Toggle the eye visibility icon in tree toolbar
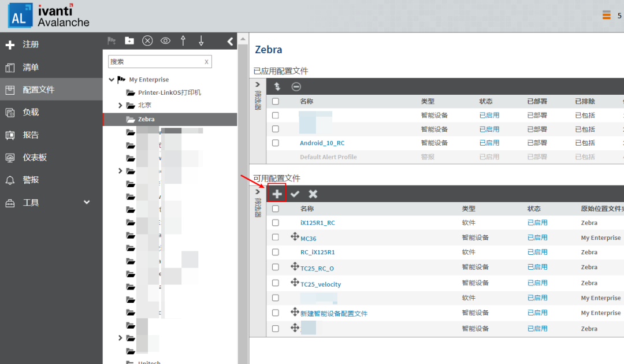Screen dimensions: 624x364 165,40
